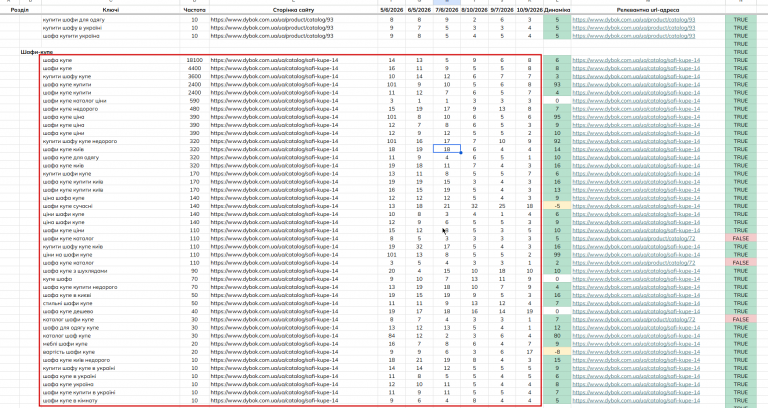Click FALSE cell in 'каталог шафи купе' row
Viewport: 768px width, 408px height.
tap(741, 319)
